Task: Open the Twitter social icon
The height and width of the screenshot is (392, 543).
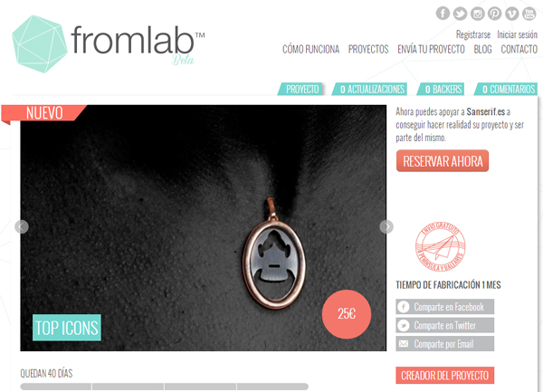Action: 460,14
